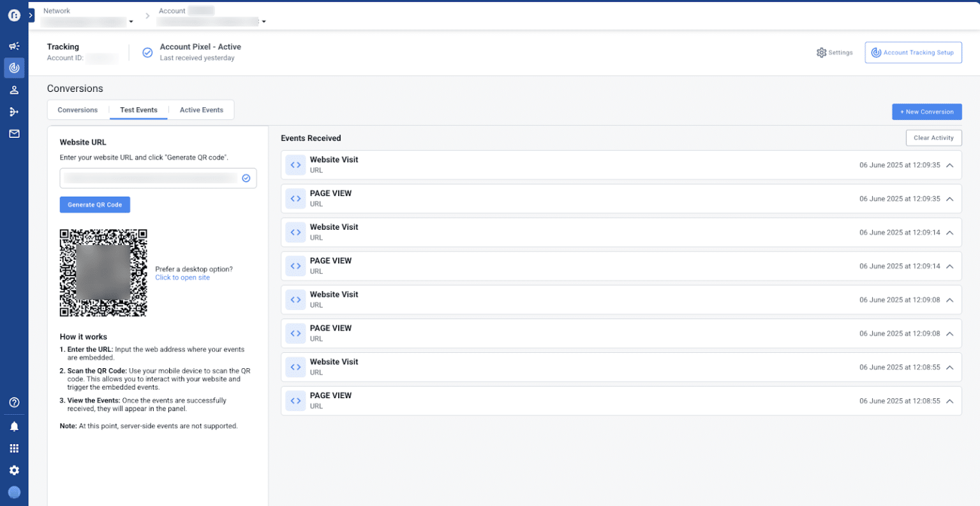980x506 pixels.
Task: Open the Messaging envelope icon in sidebar
Action: point(14,133)
